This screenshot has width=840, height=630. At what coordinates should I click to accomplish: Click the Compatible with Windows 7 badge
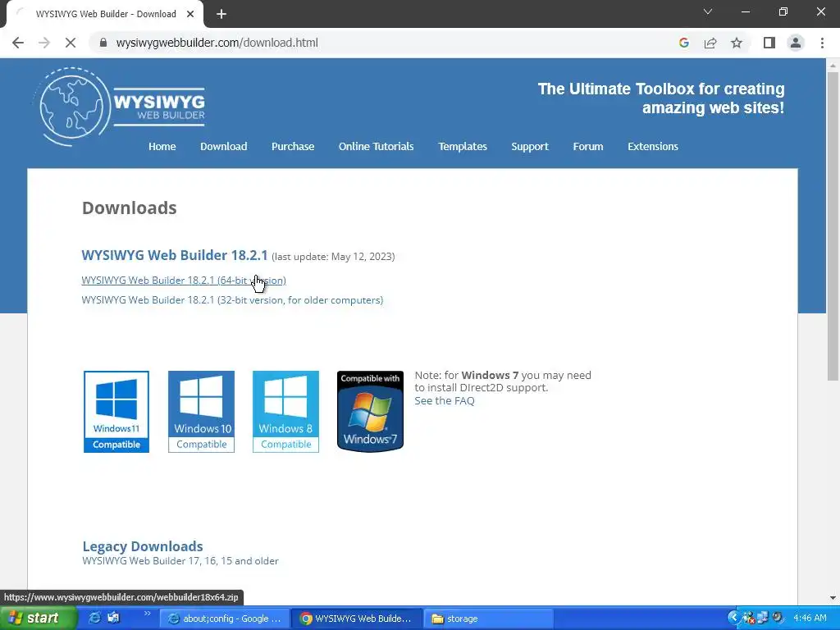tap(370, 412)
